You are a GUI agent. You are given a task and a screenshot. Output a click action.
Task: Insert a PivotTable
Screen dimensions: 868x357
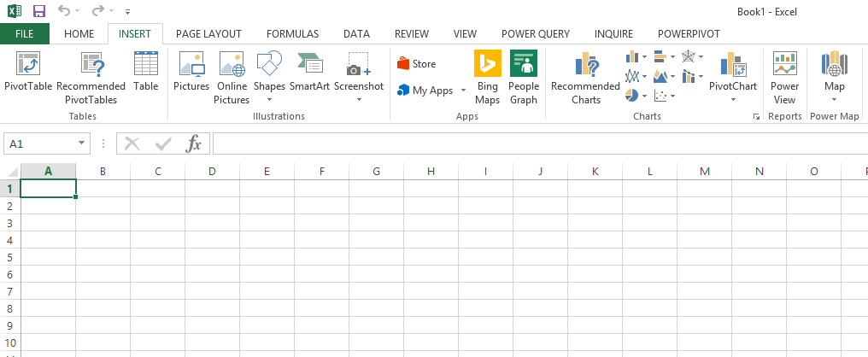click(27, 72)
